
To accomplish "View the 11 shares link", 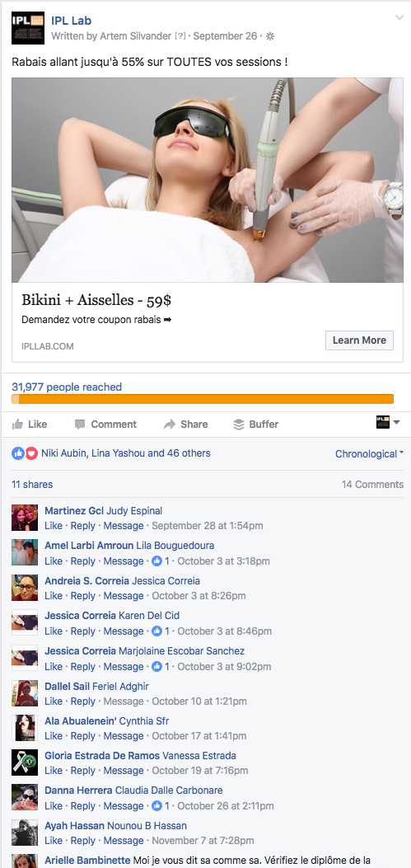I will (32, 485).
